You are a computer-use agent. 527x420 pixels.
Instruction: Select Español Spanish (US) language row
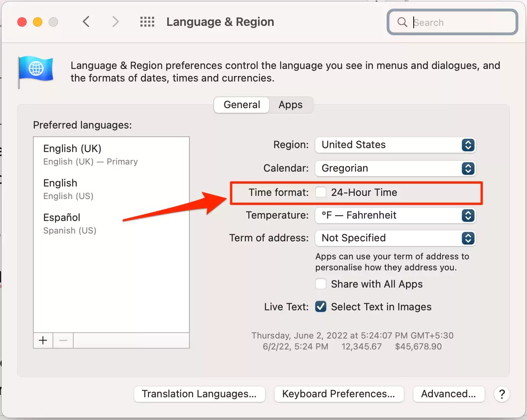point(111,223)
